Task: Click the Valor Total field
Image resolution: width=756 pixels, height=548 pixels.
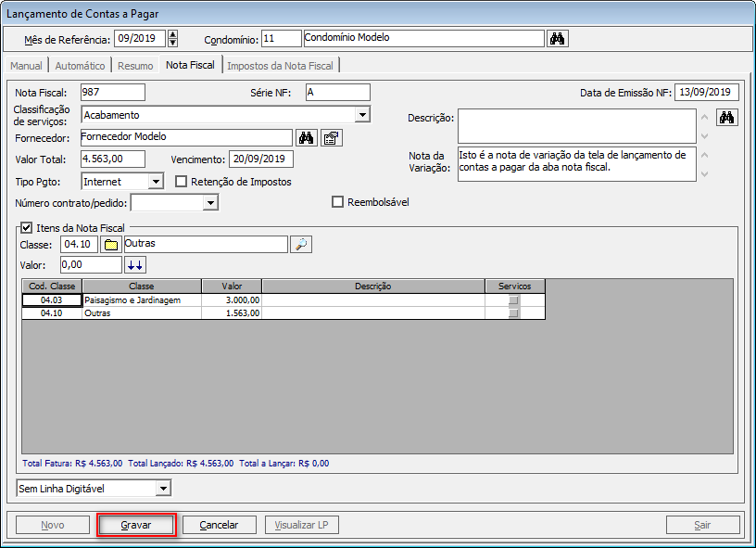Action: pyautogui.click(x=113, y=159)
